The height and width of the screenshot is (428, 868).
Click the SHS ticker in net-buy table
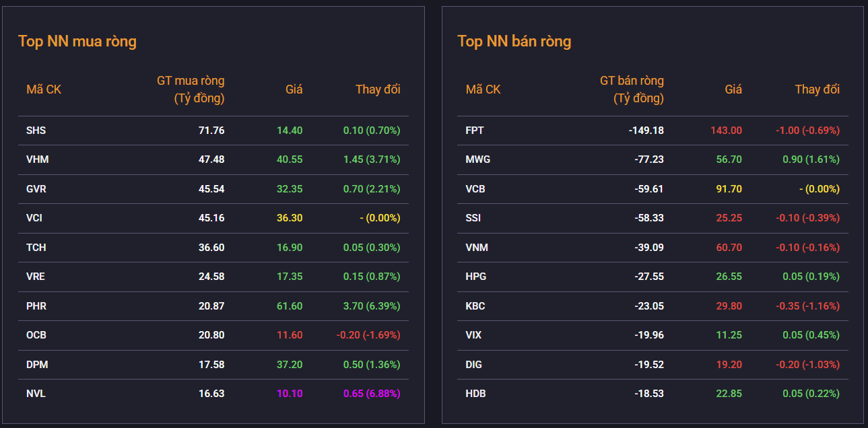tap(36, 131)
